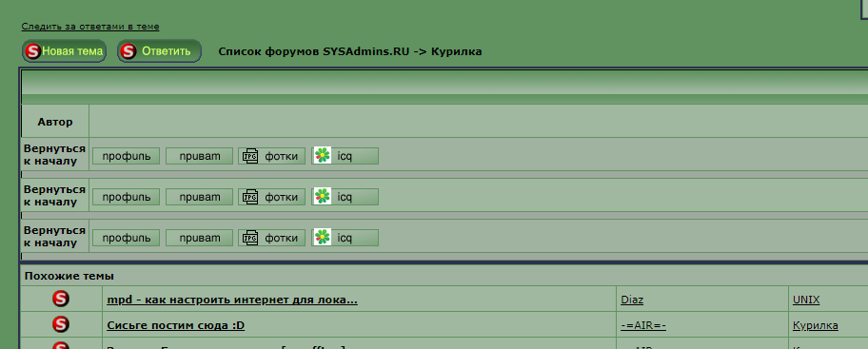This screenshot has width=868, height=349.
Task: Reply using the 'Ответить' button
Action: (159, 51)
